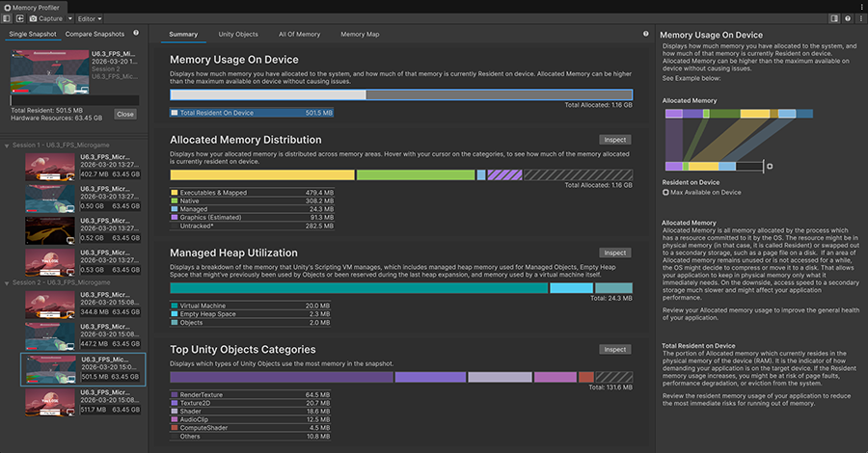868x453 pixels.
Task: Open the All Of Memory tab
Action: point(300,35)
